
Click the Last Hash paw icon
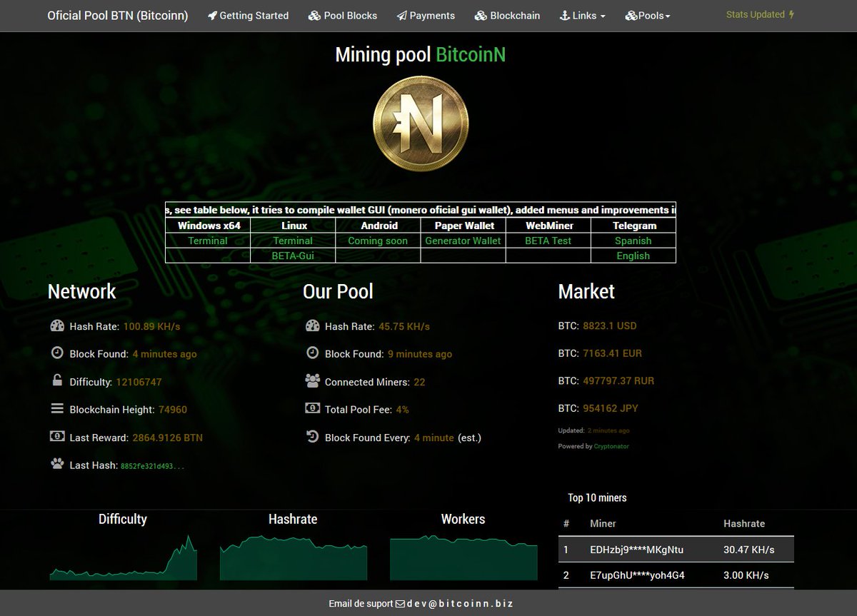coord(57,464)
